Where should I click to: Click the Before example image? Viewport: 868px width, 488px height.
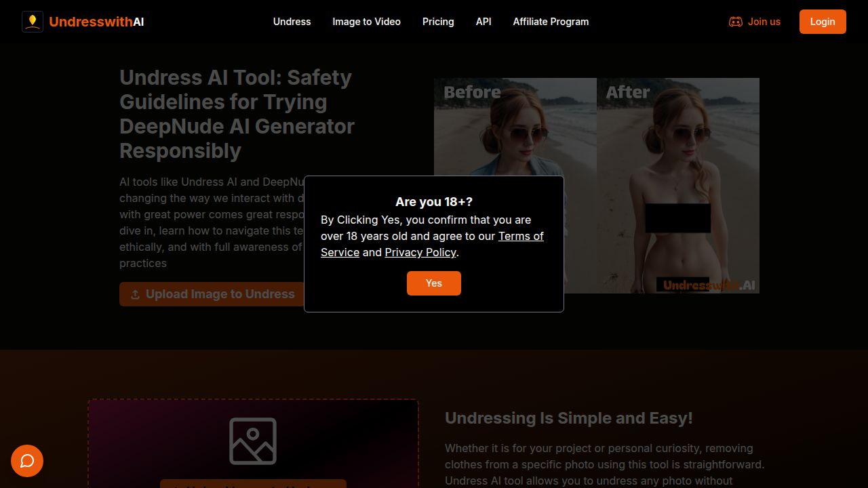(x=515, y=186)
